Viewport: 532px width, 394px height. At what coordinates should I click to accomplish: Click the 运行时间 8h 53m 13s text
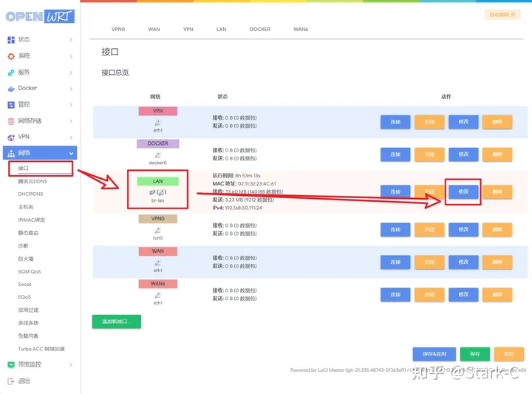click(236, 175)
